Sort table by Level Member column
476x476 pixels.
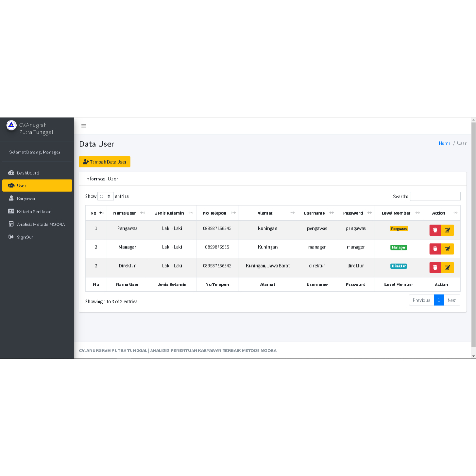click(x=399, y=213)
